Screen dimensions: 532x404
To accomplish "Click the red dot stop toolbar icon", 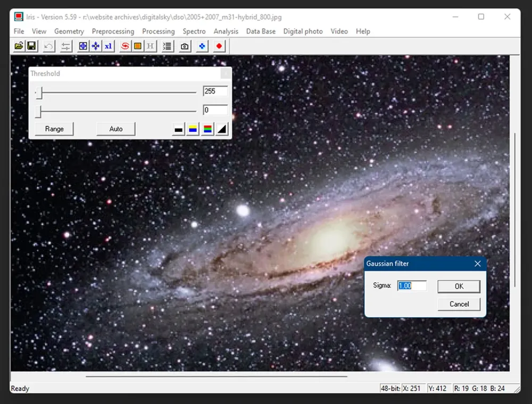I will point(219,46).
